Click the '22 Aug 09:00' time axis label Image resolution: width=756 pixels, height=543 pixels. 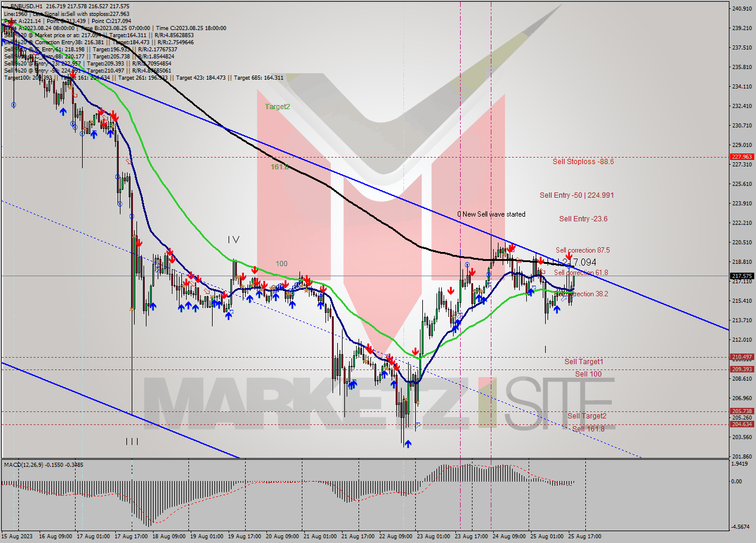(x=396, y=537)
